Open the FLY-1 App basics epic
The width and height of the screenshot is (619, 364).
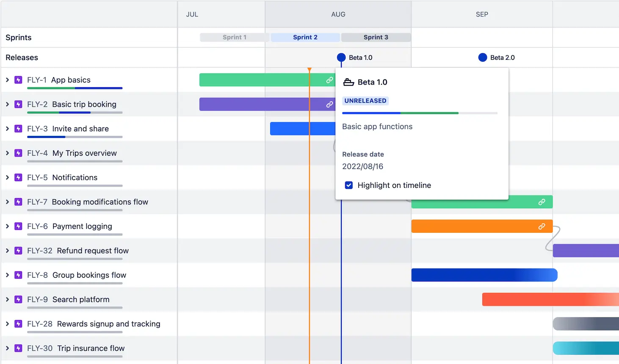59,80
